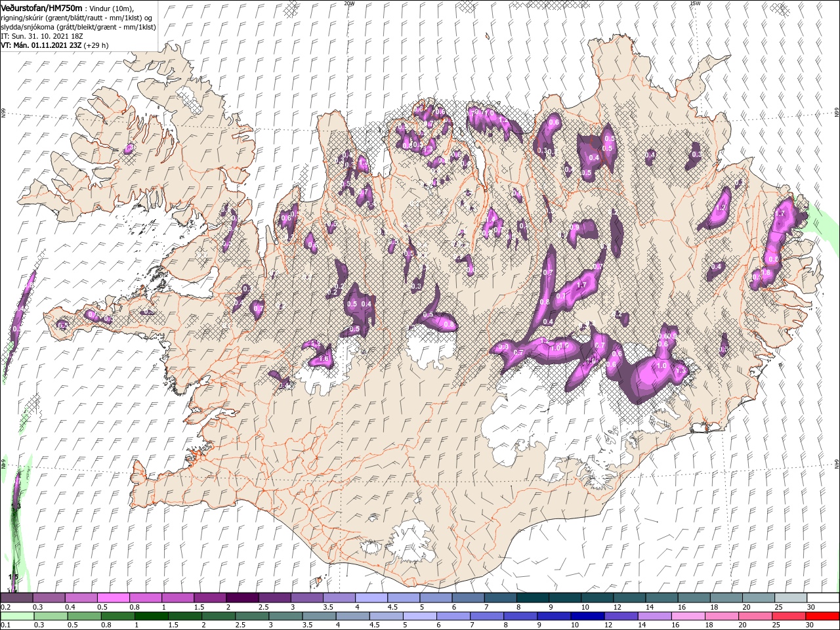Click the 0.1 legend value label
Viewport: 840px width, 630px height.
(x=5, y=625)
